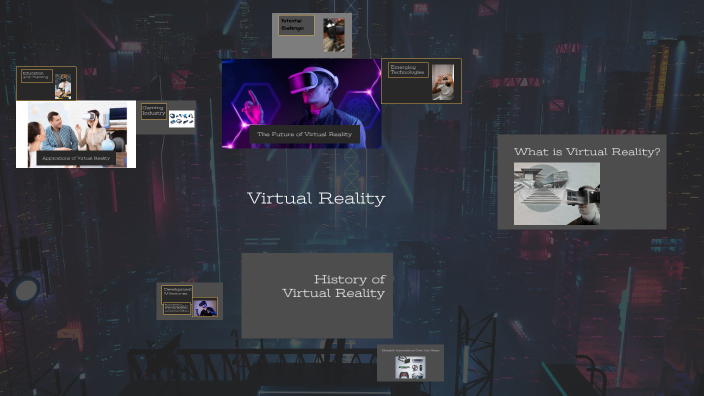
Task: Click 'The Future of Virtual Reality' caption
Action: [304, 134]
